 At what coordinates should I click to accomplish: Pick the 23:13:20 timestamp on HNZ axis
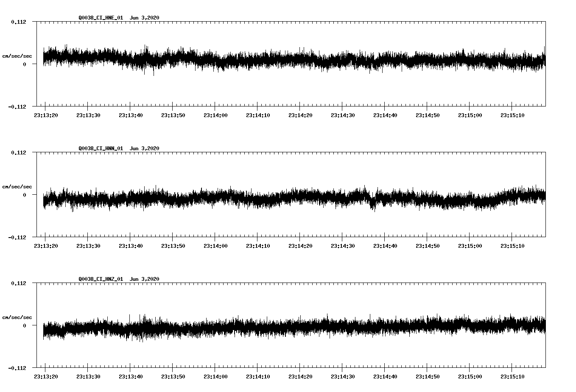tap(46, 377)
